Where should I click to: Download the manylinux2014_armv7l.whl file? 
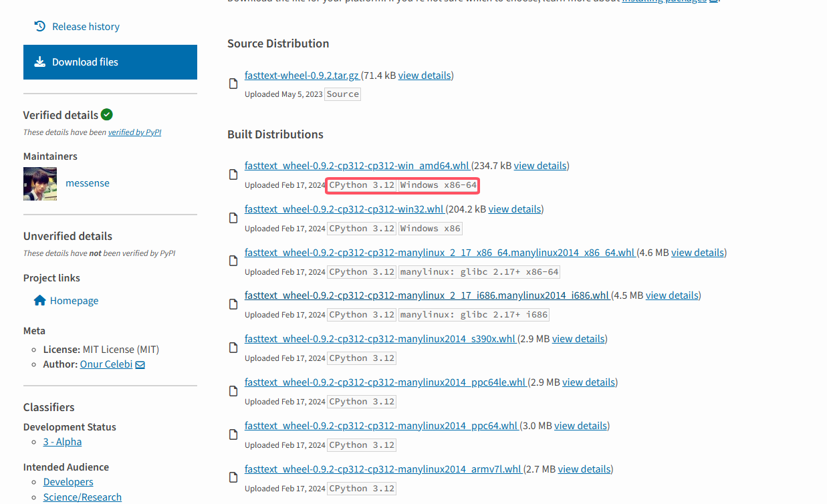pos(384,469)
